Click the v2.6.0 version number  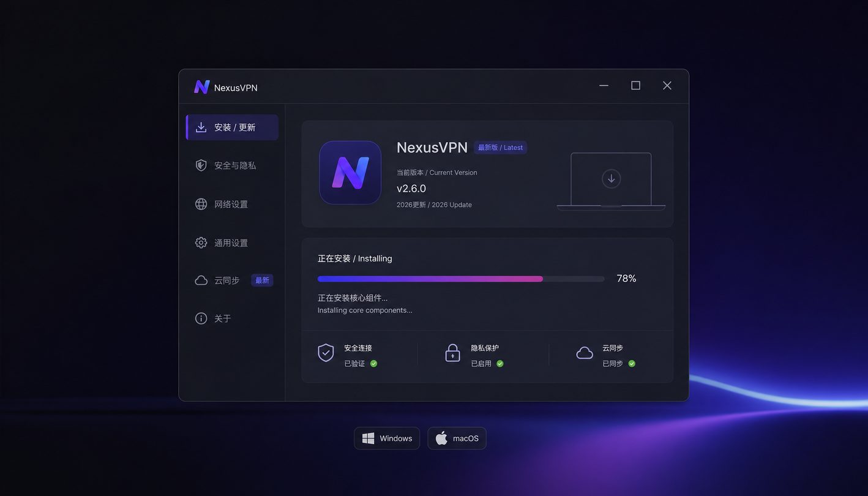(411, 189)
